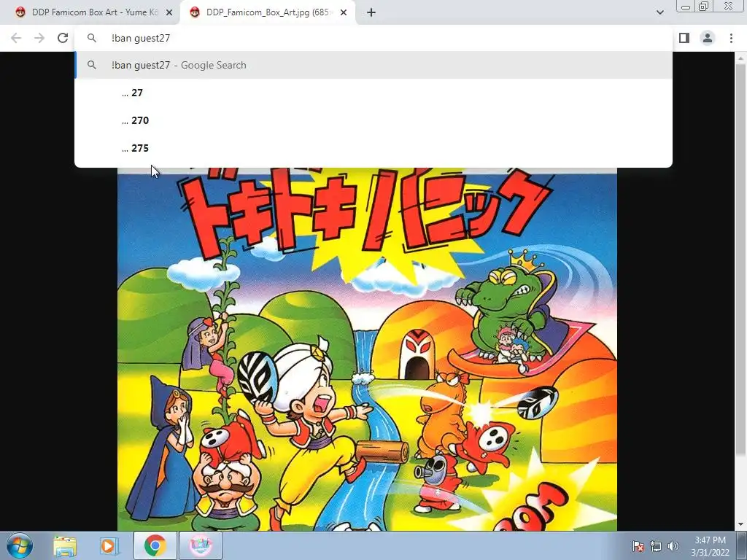Screen dimensions: 747x560
Task: Select the '!ban guest27 - Google Search' suggestion
Action: (x=373, y=65)
